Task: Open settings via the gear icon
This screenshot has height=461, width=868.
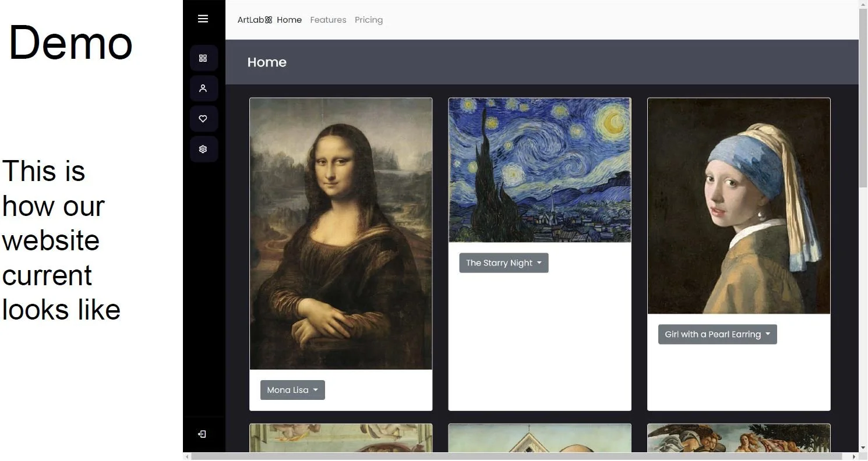Action: tap(203, 149)
